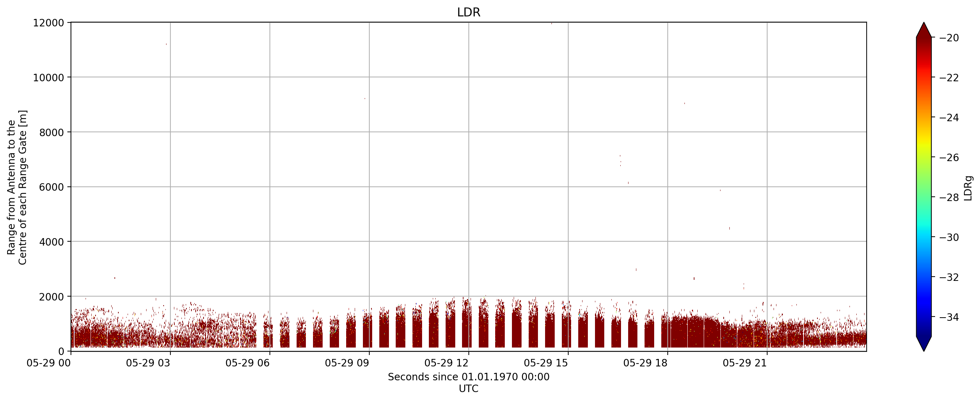Click the x-axis tick label "05-29 09"

pos(347,363)
